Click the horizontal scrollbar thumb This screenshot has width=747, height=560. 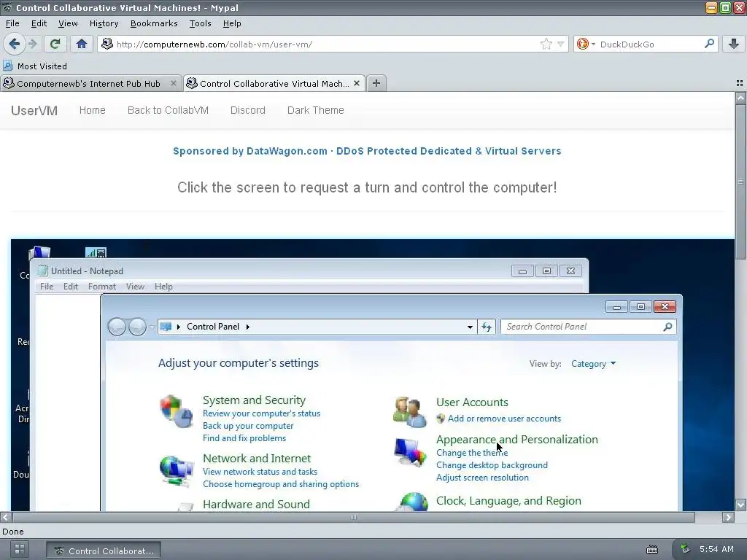click(354, 517)
